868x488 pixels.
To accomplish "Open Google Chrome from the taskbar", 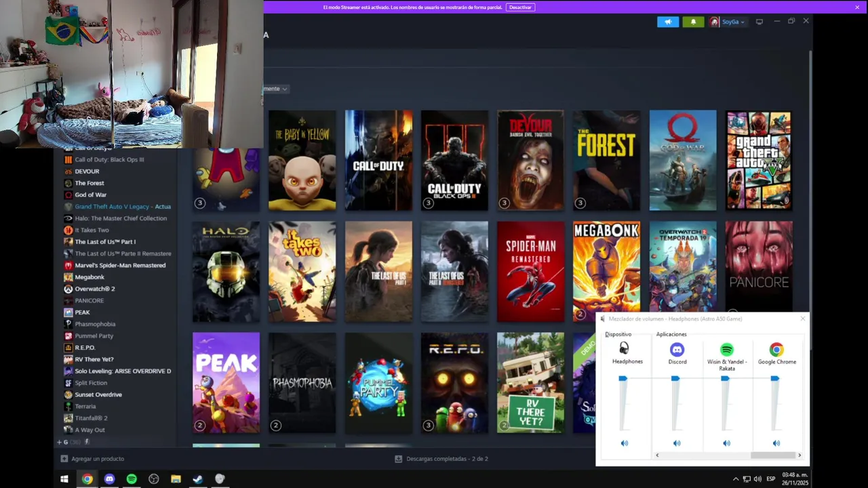I will click(x=87, y=479).
